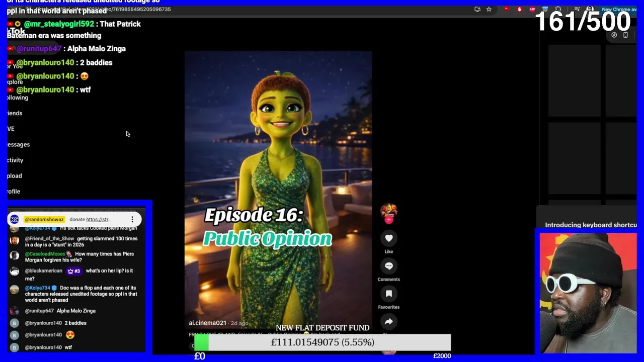Image resolution: width=644 pixels, height=362 pixels.
Task: Open ai.cinema021 creator name on video
Action: coord(207,323)
